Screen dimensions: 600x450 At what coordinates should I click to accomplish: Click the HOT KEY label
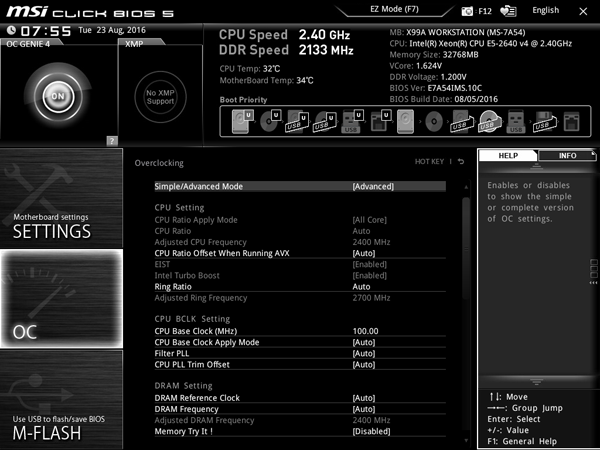pos(429,161)
